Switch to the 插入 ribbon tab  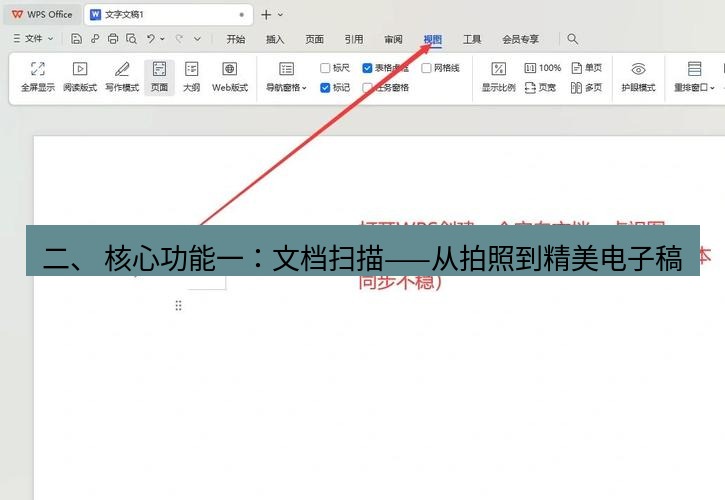click(x=275, y=39)
